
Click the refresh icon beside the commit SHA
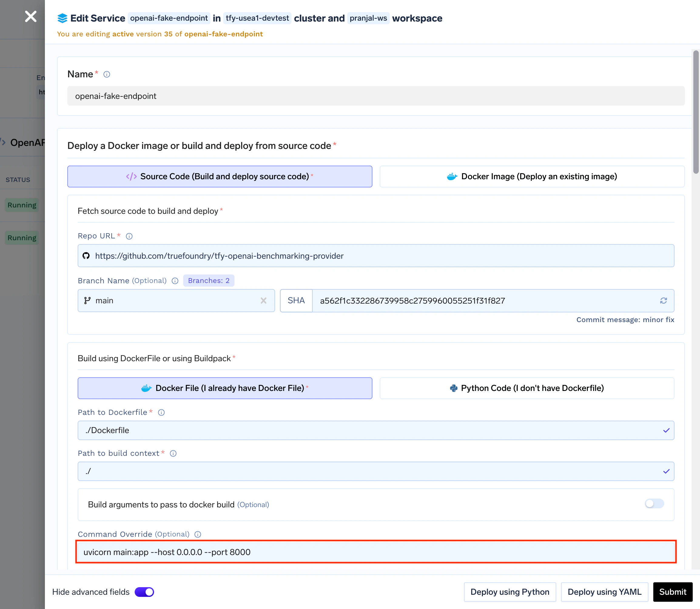point(664,301)
